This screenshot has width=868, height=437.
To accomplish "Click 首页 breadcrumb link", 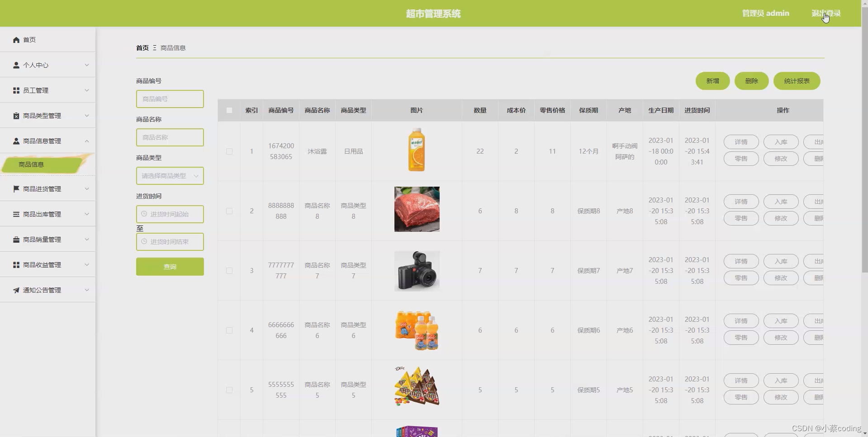I will [142, 48].
